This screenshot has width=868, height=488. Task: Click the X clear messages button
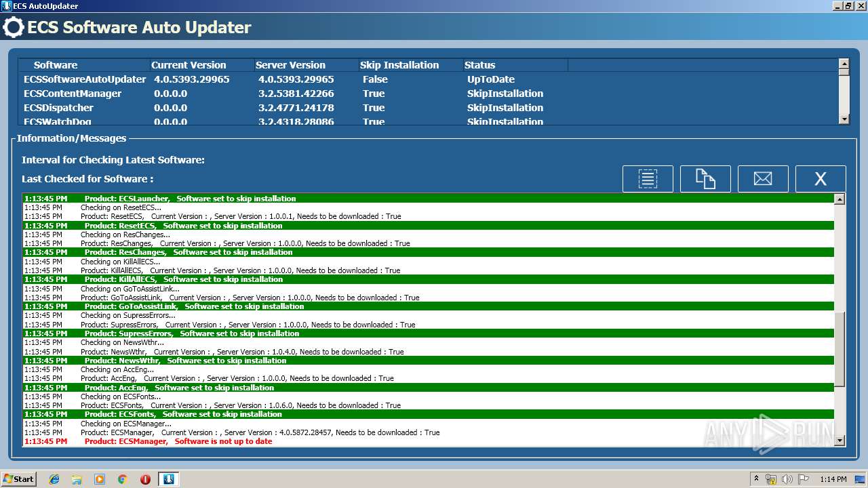[821, 179]
